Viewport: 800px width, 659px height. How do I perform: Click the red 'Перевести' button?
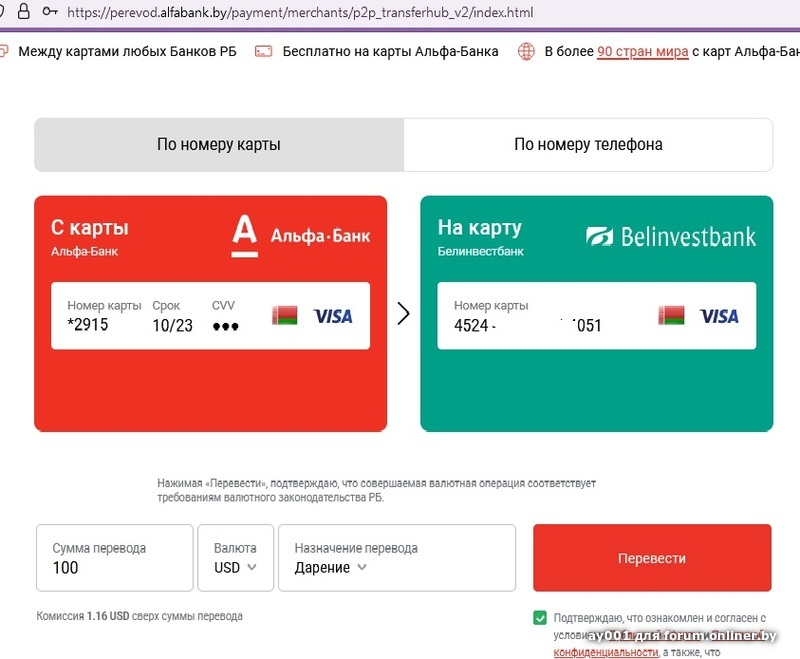click(652, 558)
